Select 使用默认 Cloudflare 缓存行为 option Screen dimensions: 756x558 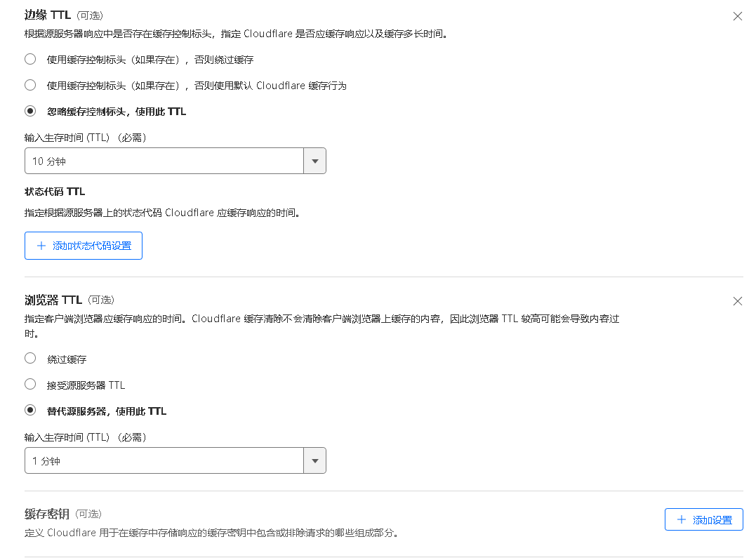(29, 85)
